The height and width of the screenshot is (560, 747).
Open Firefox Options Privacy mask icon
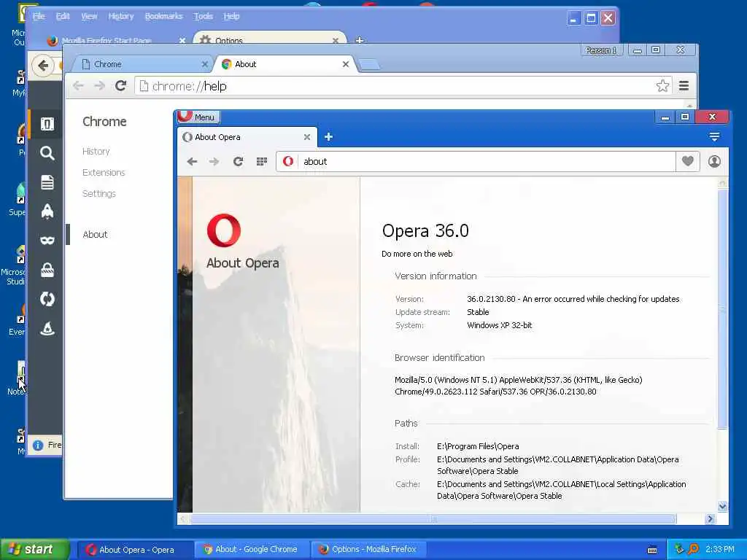click(47, 241)
